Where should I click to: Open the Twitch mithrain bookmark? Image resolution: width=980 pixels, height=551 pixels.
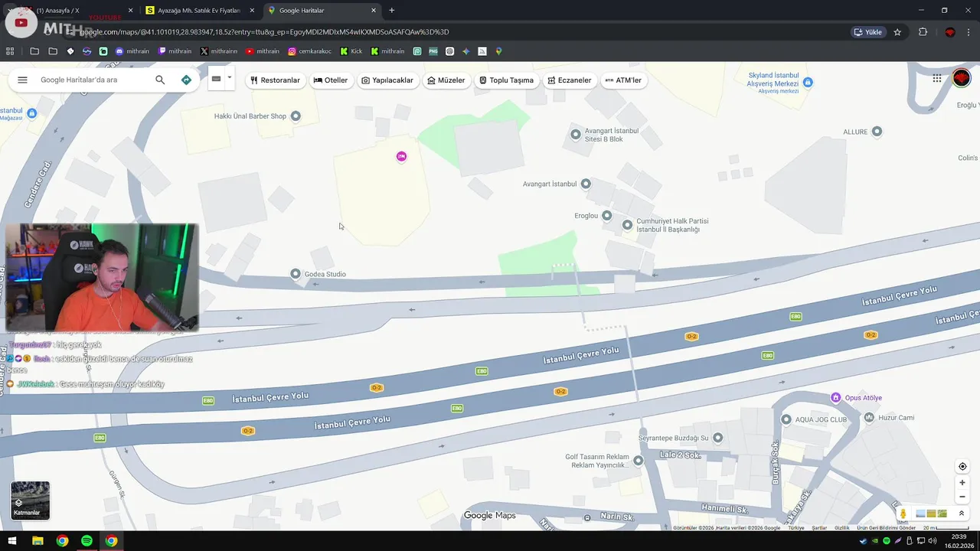point(175,51)
